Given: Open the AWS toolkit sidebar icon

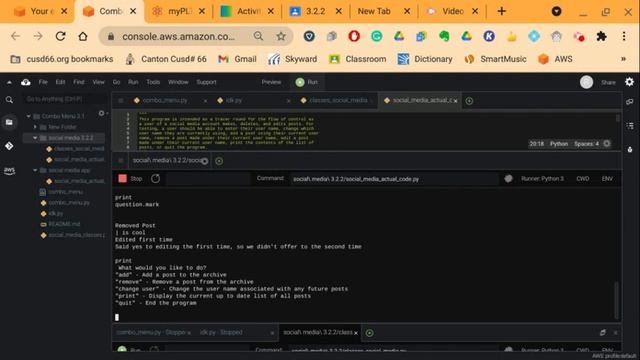Looking at the screenshot, I should pyautogui.click(x=9, y=171).
